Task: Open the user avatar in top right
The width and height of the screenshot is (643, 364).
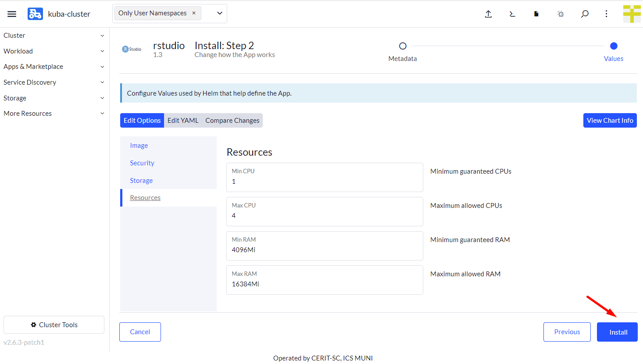Action: click(x=632, y=14)
